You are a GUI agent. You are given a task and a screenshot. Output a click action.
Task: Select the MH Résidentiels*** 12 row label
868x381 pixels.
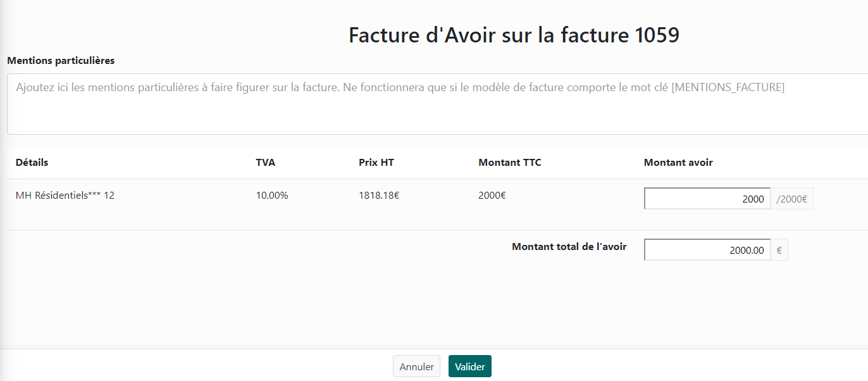pyautogui.click(x=65, y=196)
